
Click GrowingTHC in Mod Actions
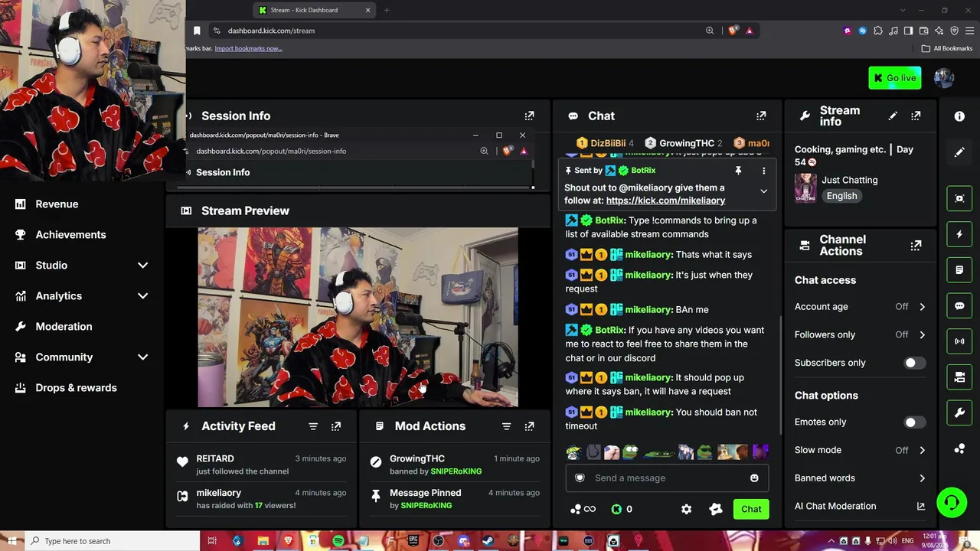click(x=417, y=458)
